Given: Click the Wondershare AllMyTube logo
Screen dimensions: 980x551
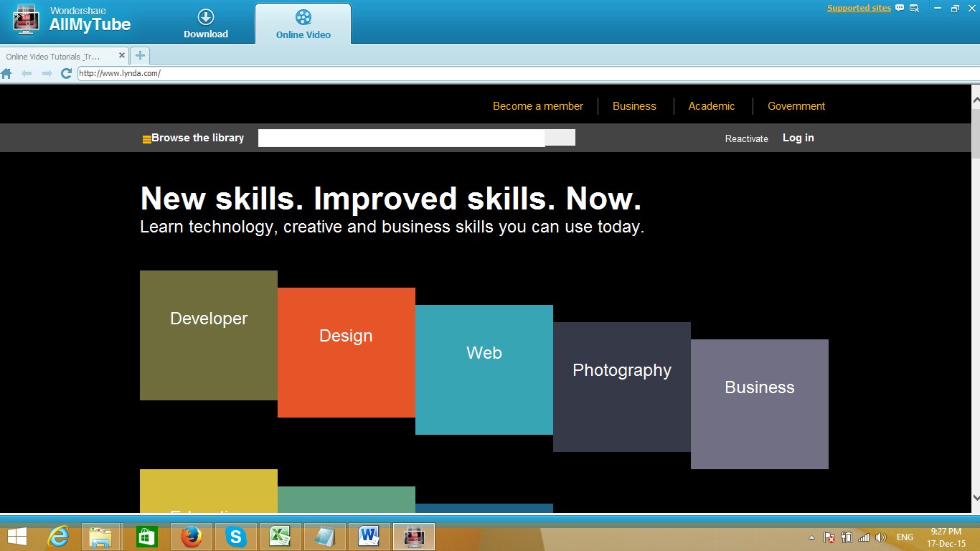Looking at the screenshot, I should [72, 20].
